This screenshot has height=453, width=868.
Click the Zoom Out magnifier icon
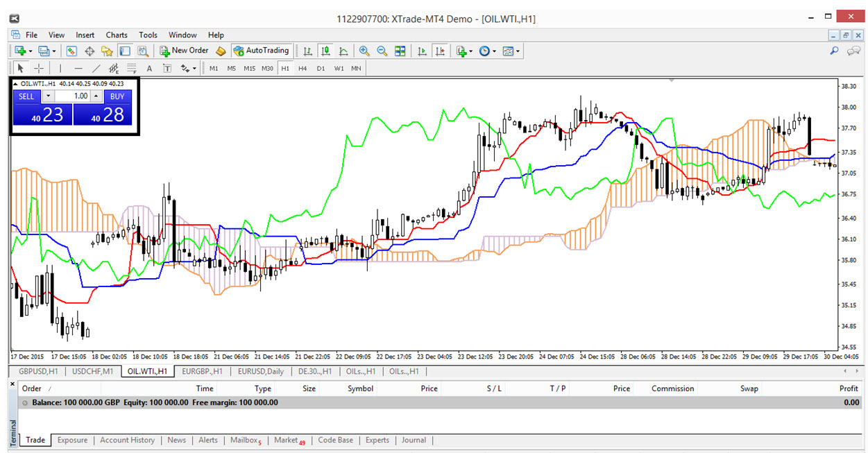click(x=382, y=51)
